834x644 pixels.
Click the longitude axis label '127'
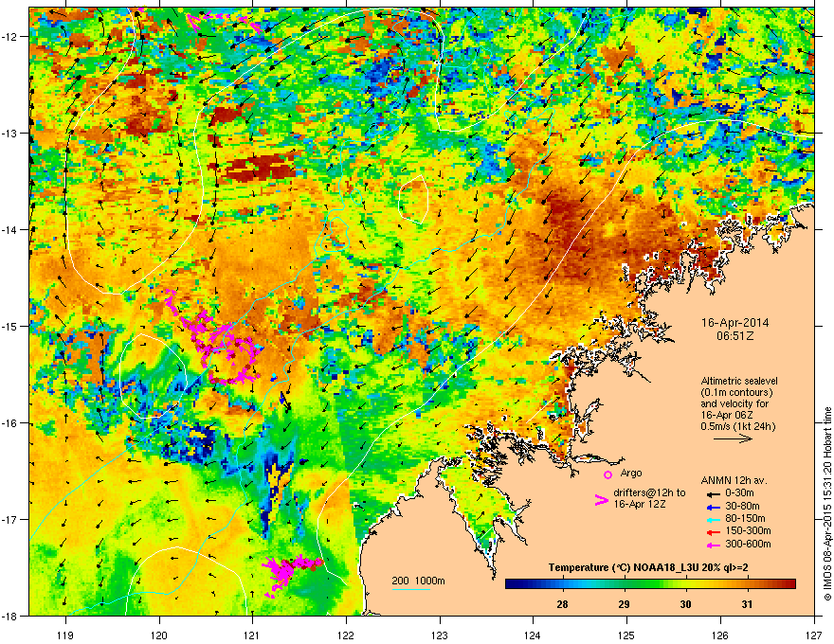coord(814,635)
